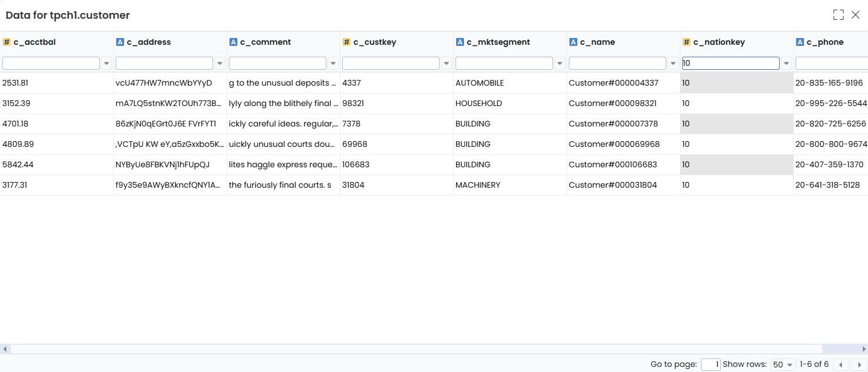Screen dimensions: 868x372
Task: Select cell with balance 3177.31
Action: [x=57, y=185]
